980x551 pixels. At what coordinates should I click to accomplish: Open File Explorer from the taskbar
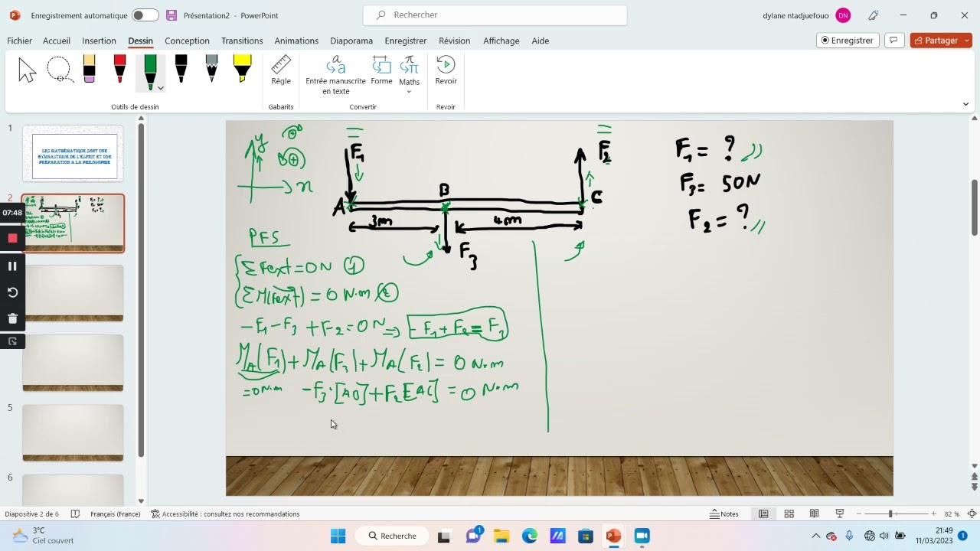[x=501, y=536]
